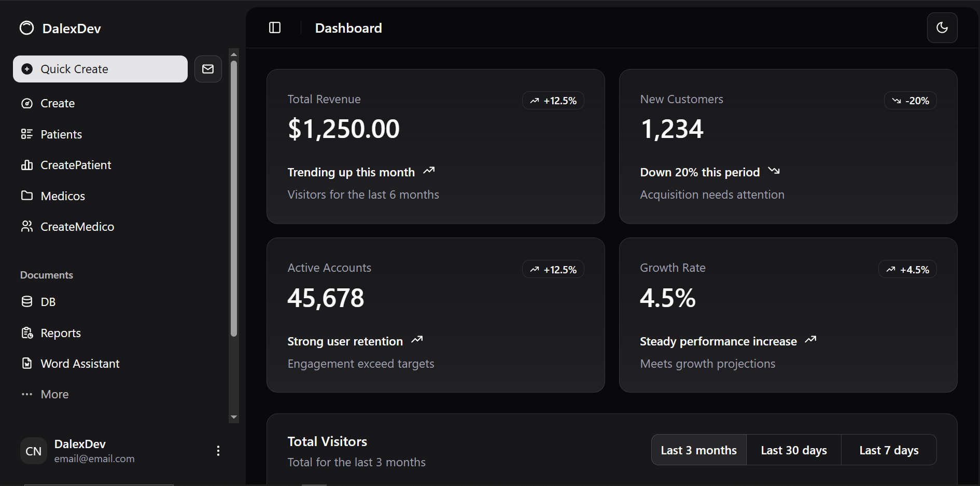
Task: Click trending-down arrow beside 'Down 20% this period'
Action: pyautogui.click(x=774, y=171)
